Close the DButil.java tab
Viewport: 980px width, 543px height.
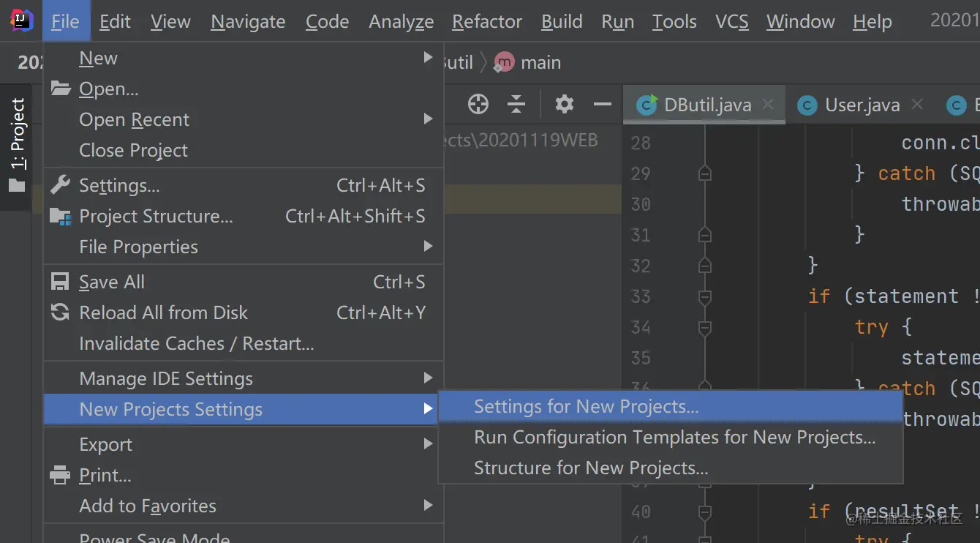coord(768,105)
